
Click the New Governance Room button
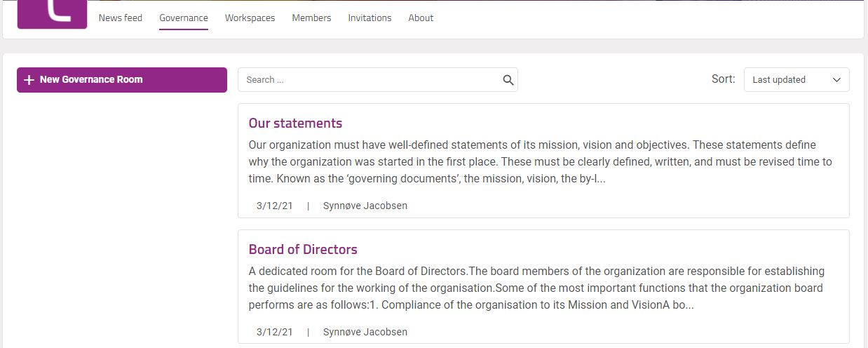point(122,80)
